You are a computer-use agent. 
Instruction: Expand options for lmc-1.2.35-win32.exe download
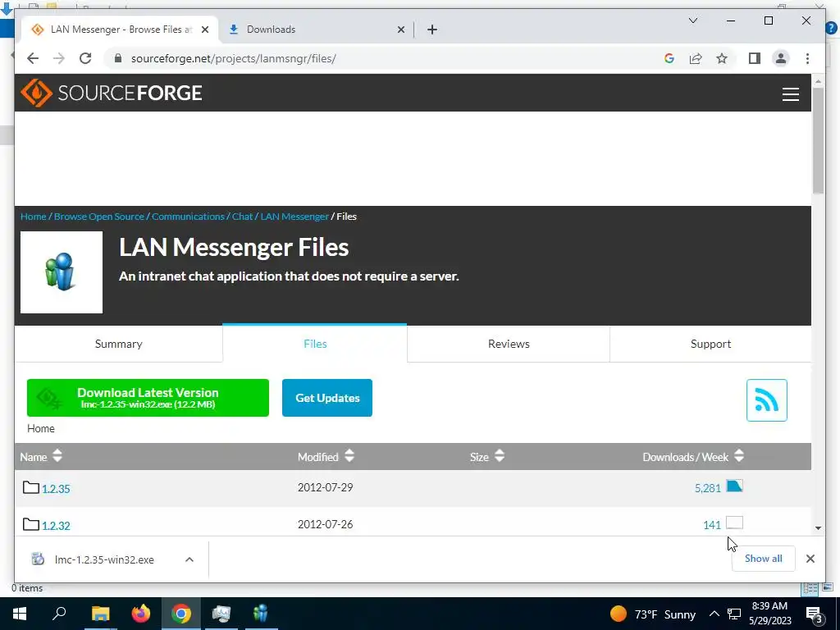[x=189, y=559]
